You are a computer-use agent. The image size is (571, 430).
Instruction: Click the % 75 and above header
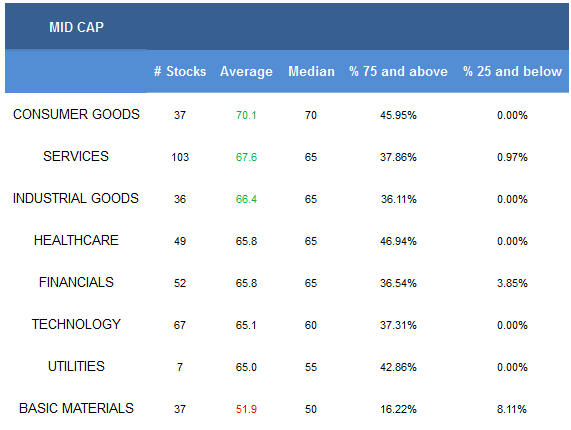[x=398, y=71]
